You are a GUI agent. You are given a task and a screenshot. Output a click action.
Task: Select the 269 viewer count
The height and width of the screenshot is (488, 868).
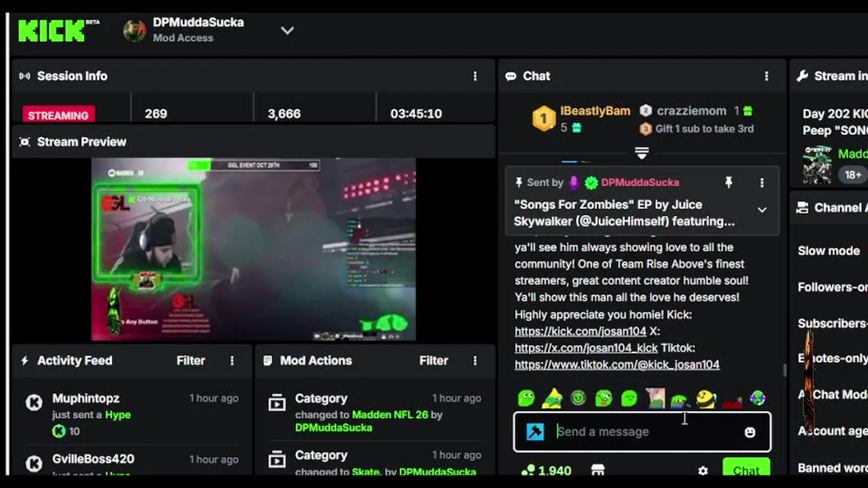point(155,114)
